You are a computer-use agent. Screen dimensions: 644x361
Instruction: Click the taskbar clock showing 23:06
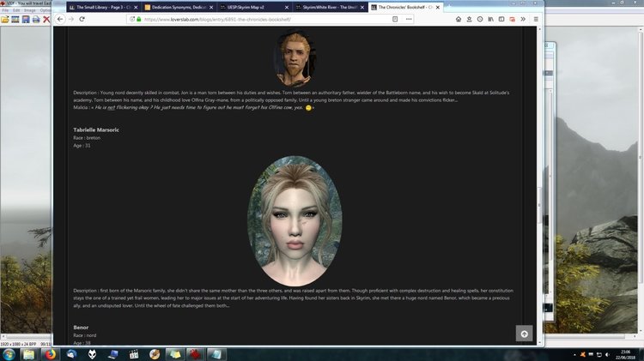[625, 355]
